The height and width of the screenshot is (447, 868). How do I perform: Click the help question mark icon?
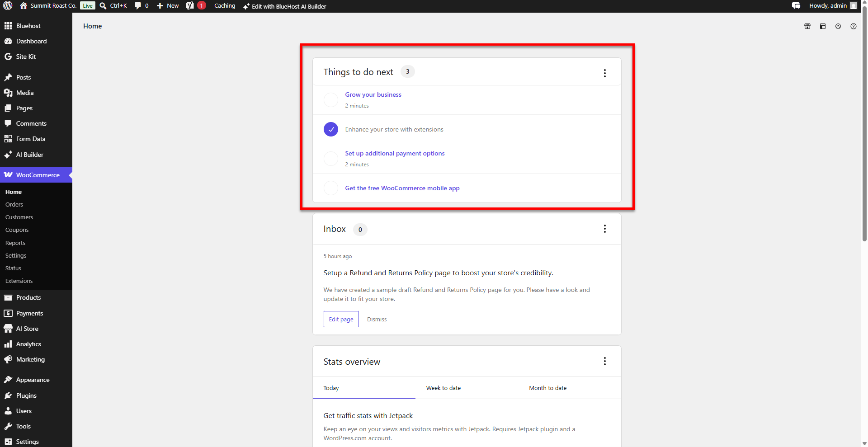click(853, 26)
